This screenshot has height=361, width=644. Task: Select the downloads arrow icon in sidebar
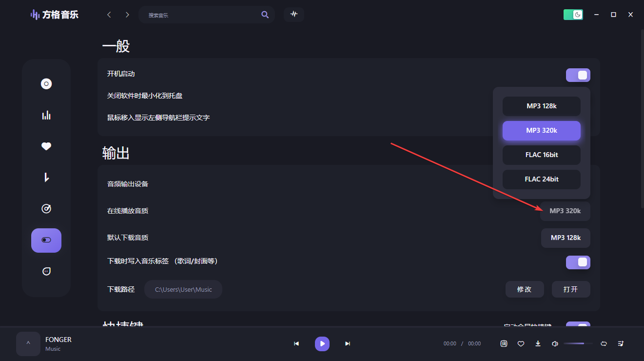tap(46, 177)
